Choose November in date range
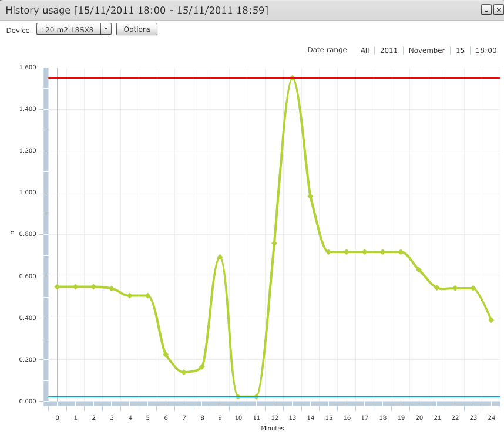 click(x=426, y=50)
